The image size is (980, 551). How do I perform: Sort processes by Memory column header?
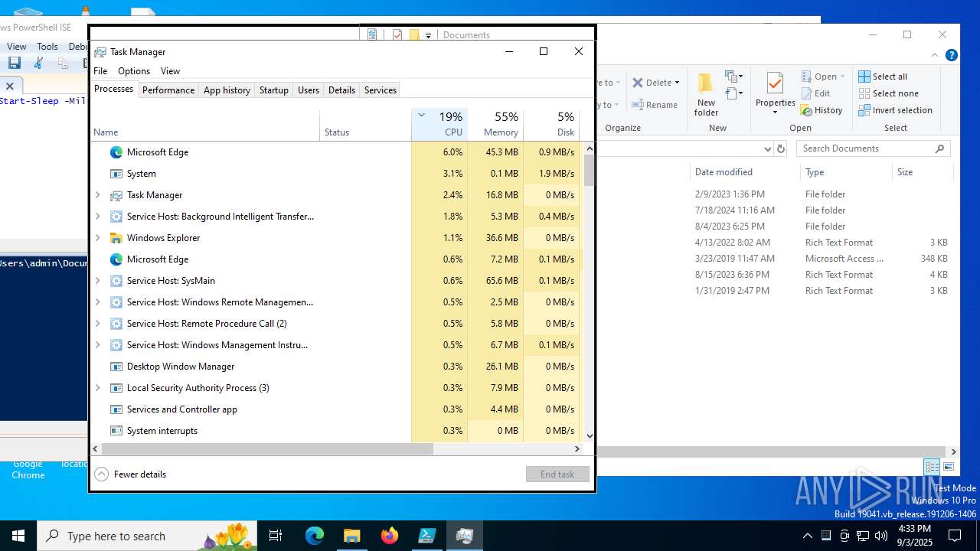click(495, 125)
